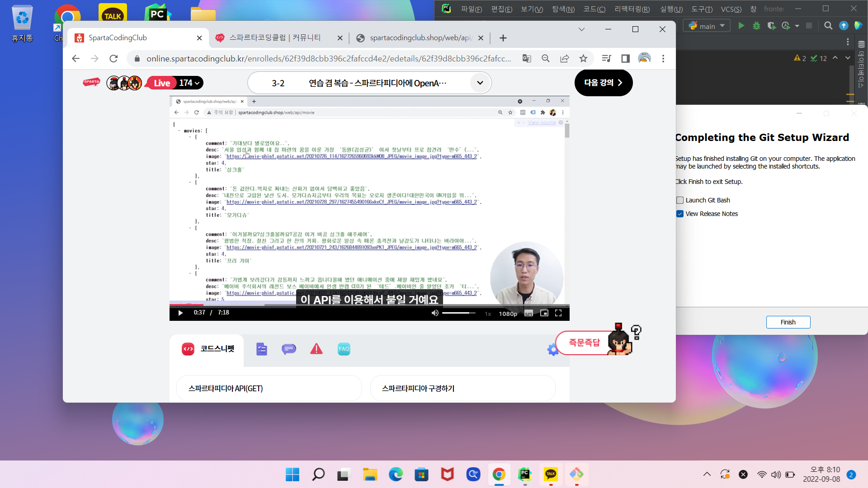Open PyCharm VCS(S) menu
This screenshot has width=868, height=488.
(731, 9)
